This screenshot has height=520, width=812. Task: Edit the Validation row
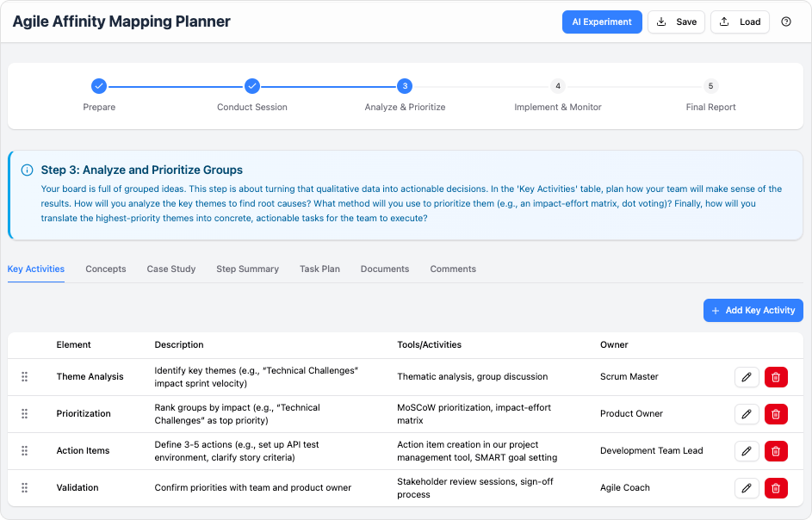point(747,488)
